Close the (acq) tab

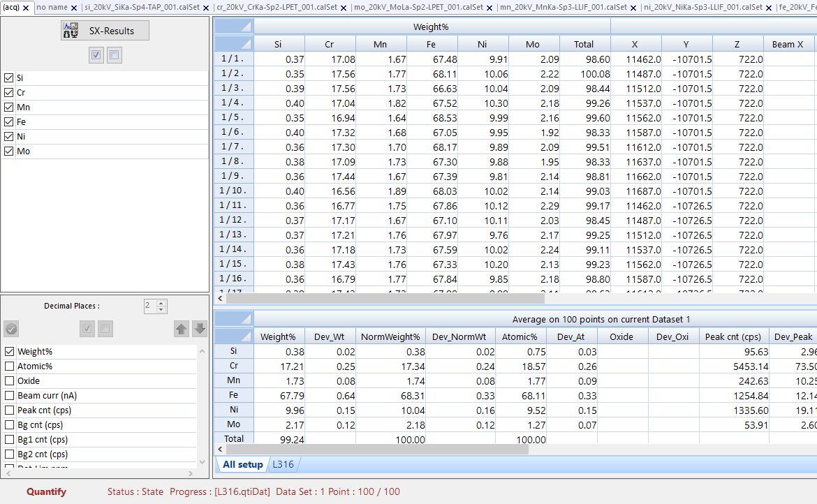click(x=26, y=8)
